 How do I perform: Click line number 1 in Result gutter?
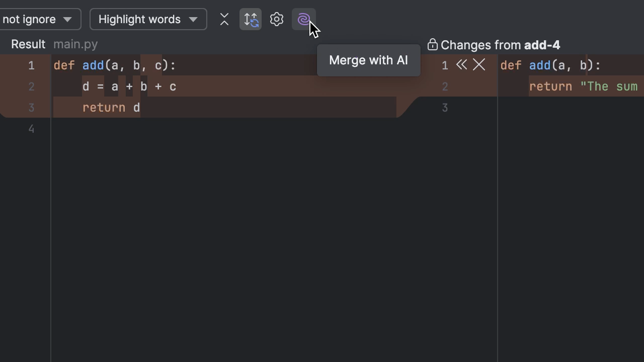click(x=31, y=65)
